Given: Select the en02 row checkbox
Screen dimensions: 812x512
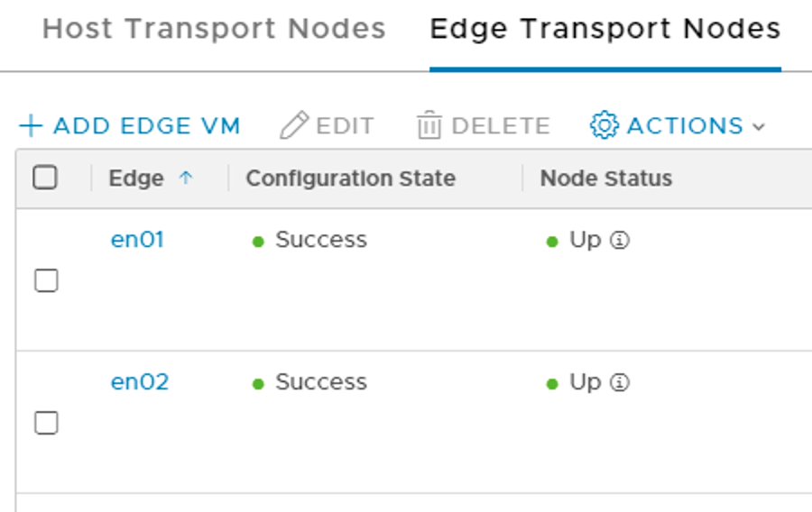Looking at the screenshot, I should [x=46, y=423].
